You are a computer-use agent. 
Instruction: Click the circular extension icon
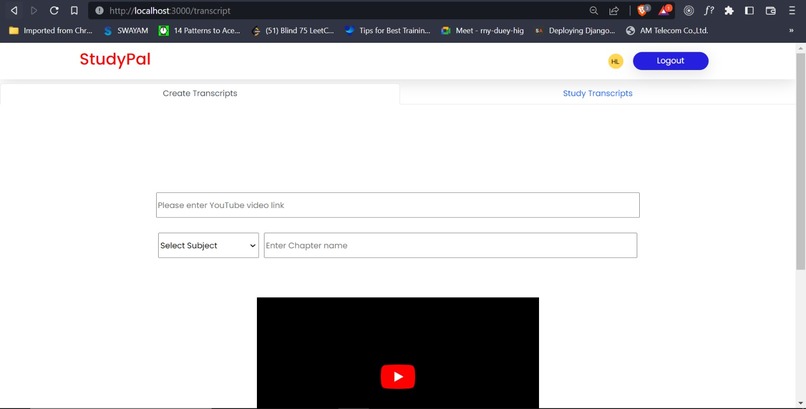tap(689, 10)
